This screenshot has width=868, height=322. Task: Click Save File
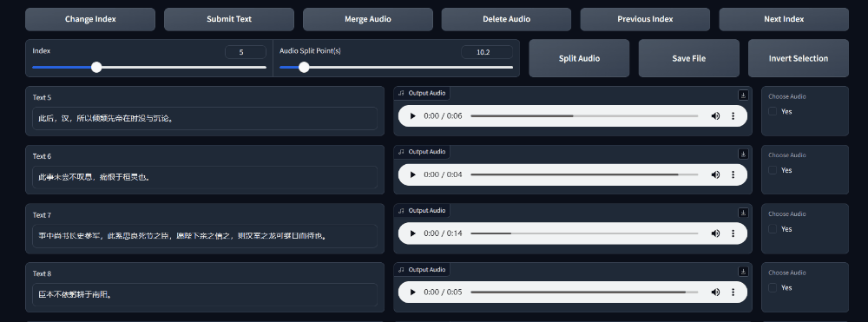coord(688,58)
